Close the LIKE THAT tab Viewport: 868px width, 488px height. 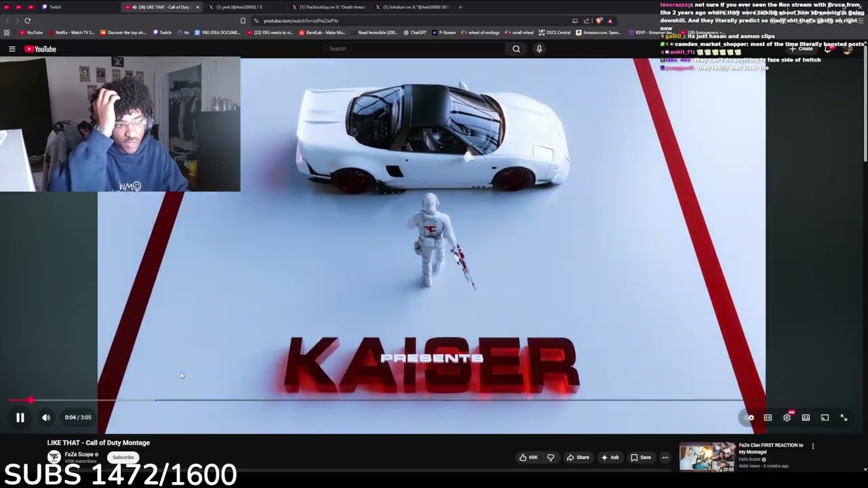(197, 7)
